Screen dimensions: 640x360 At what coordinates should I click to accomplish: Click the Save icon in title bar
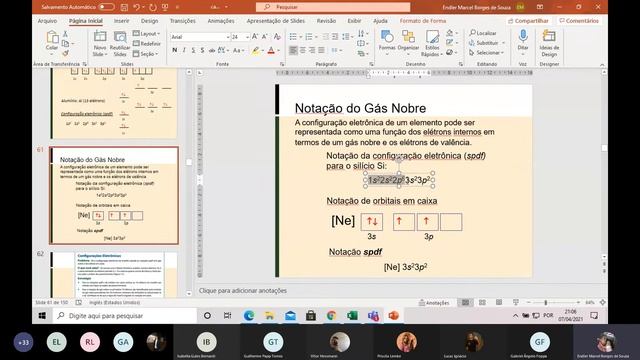click(x=124, y=7)
